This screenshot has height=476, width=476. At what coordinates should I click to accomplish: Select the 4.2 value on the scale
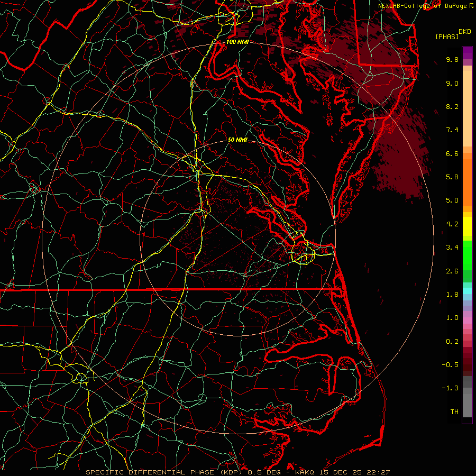[x=452, y=224]
